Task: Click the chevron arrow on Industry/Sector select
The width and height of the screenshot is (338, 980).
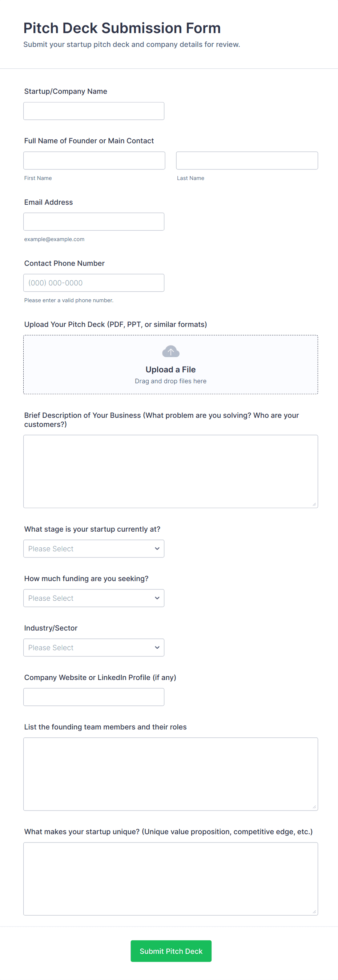Action: click(x=157, y=648)
